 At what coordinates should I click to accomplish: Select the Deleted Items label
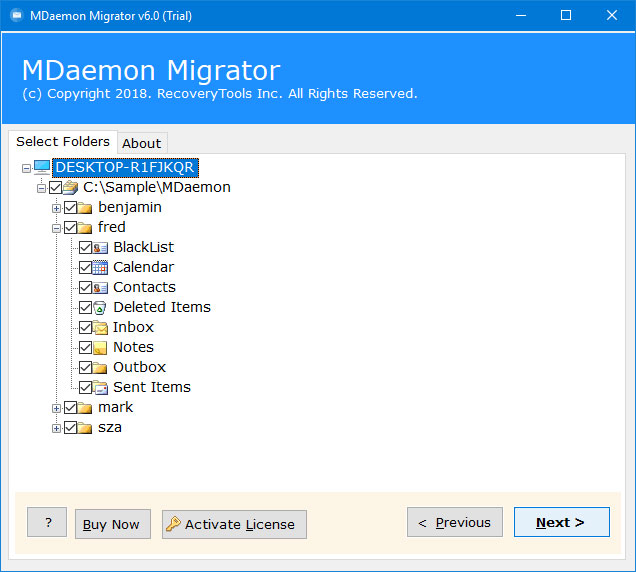point(162,307)
